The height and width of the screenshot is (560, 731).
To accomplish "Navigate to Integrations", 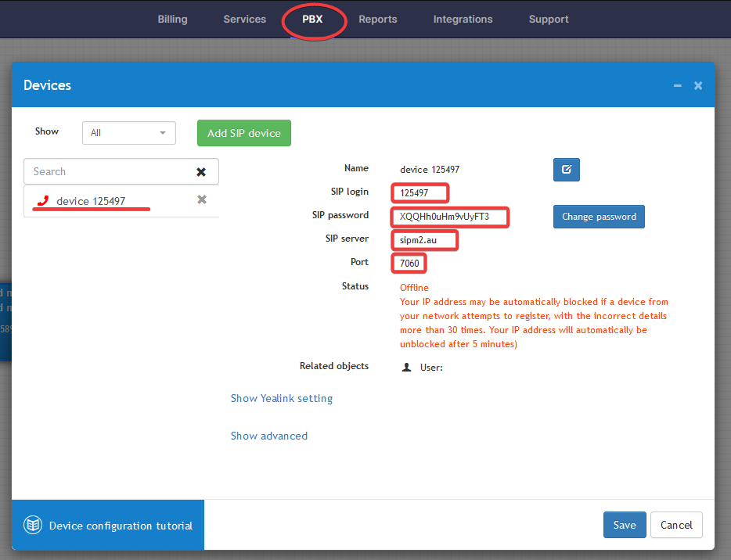I will pos(463,20).
